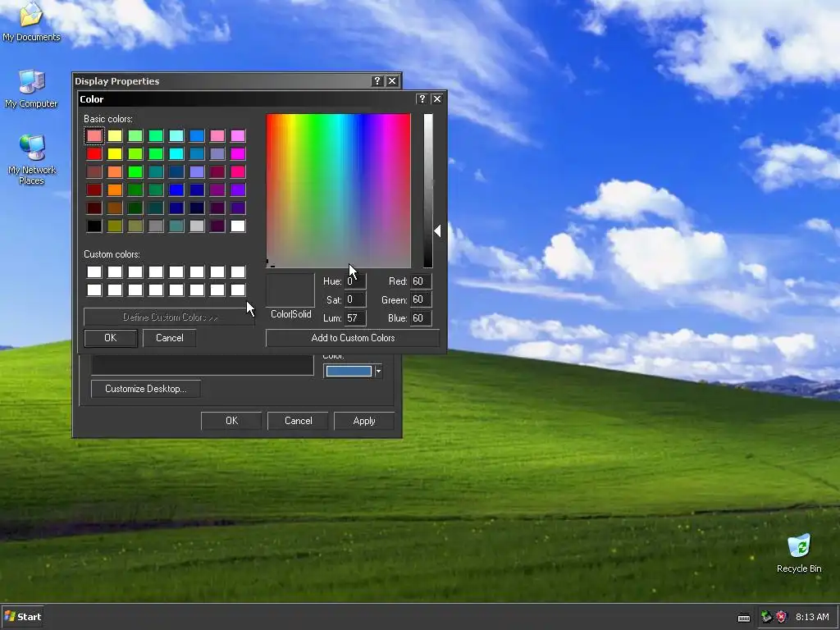The height and width of the screenshot is (630, 840).
Task: Select the light pink basic color swatch
Action: (94, 135)
